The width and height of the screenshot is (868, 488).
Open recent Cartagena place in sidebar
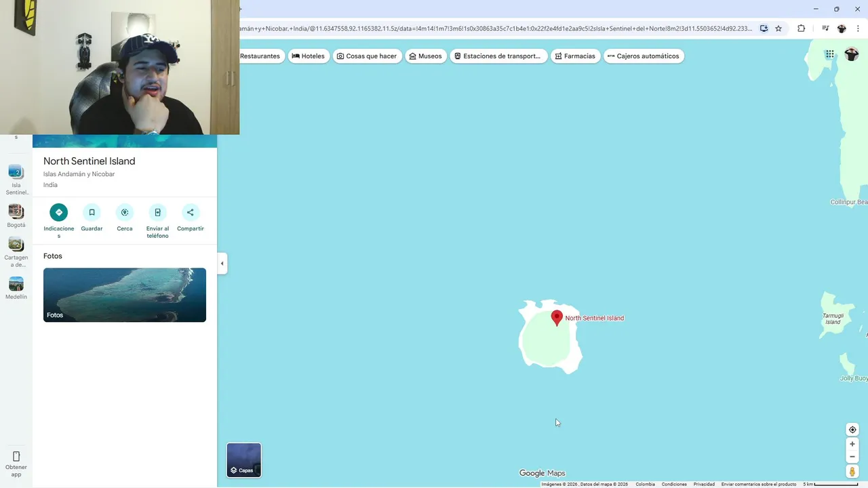(x=16, y=252)
